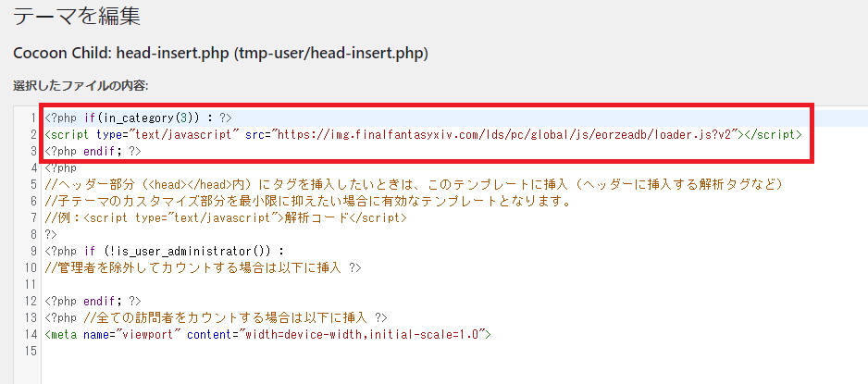Click line number 14 in gutter
Viewport: 868px width, 384px height.
click(x=31, y=334)
